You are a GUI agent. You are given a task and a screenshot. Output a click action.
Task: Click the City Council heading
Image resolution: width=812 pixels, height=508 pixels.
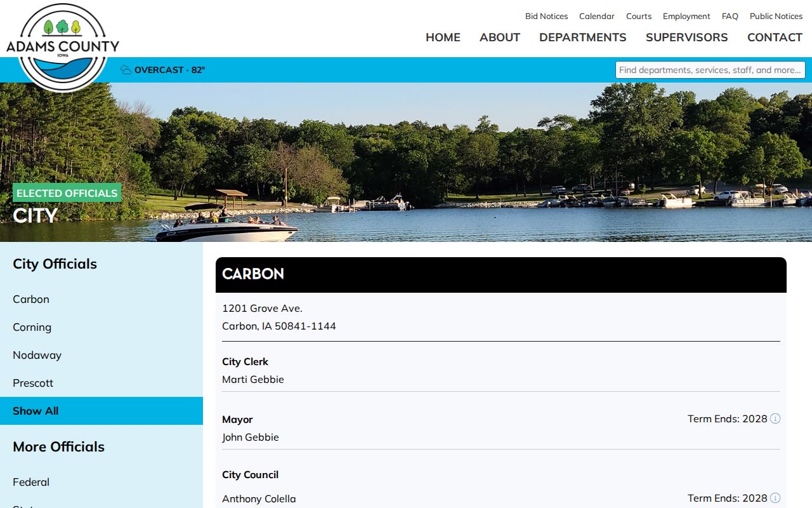pos(251,475)
